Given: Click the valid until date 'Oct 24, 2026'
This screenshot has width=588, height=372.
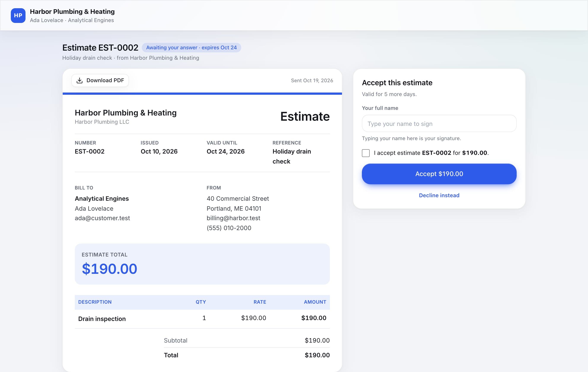Looking at the screenshot, I should point(226,151).
